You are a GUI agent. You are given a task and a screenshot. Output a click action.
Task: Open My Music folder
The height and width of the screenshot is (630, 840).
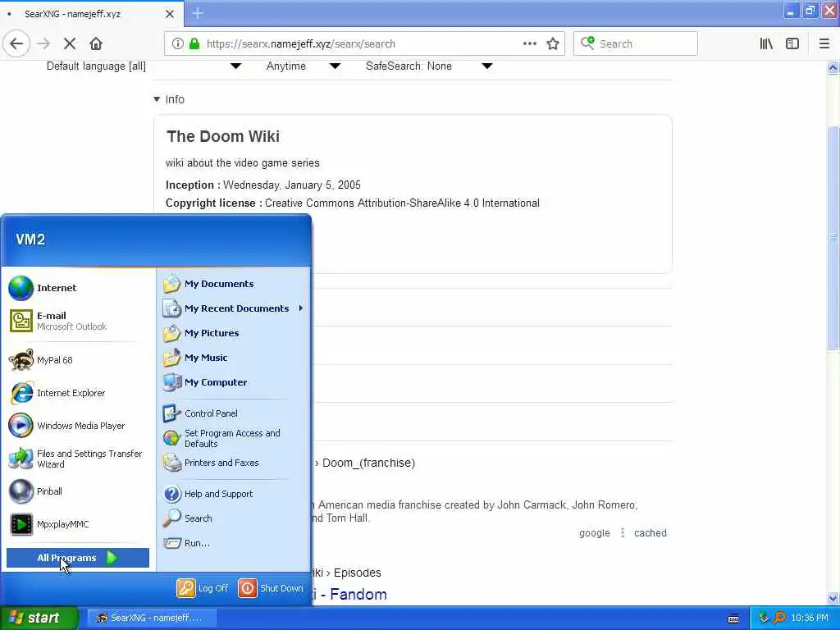234,358
